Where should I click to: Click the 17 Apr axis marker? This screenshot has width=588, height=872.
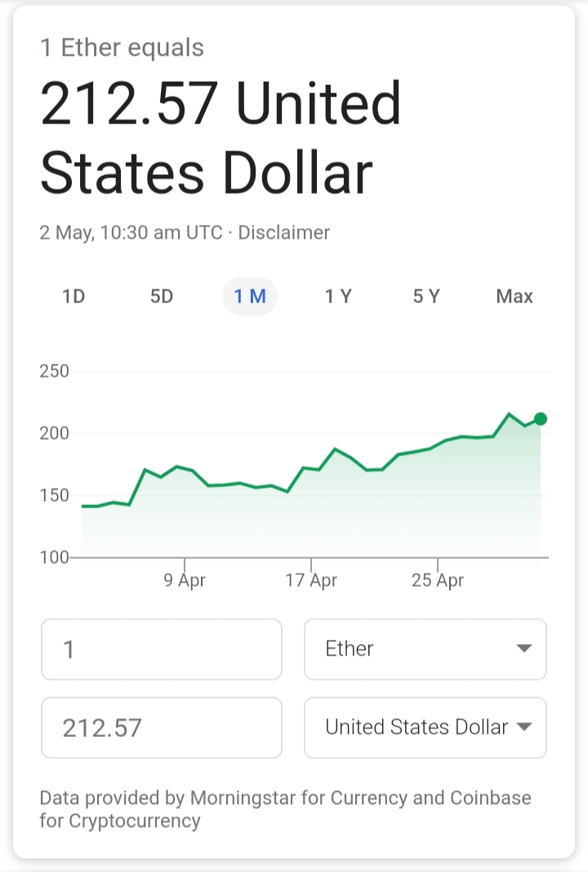pyautogui.click(x=311, y=580)
